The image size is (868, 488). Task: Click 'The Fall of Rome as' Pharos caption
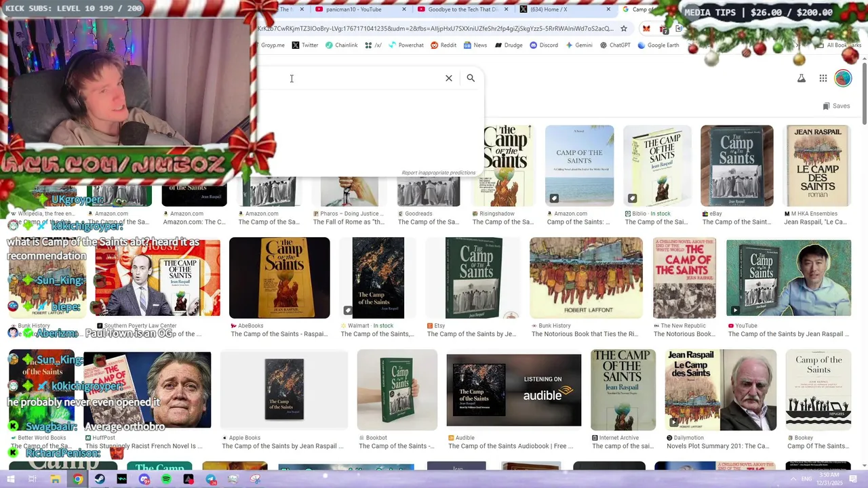pos(349,222)
